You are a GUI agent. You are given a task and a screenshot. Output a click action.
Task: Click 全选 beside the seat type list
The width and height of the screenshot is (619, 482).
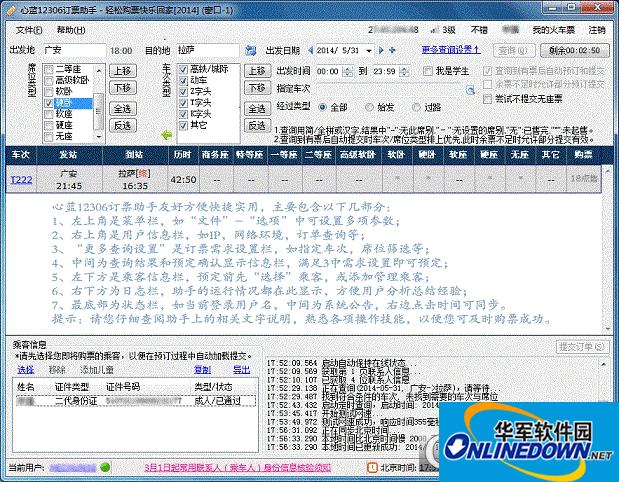click(x=123, y=109)
